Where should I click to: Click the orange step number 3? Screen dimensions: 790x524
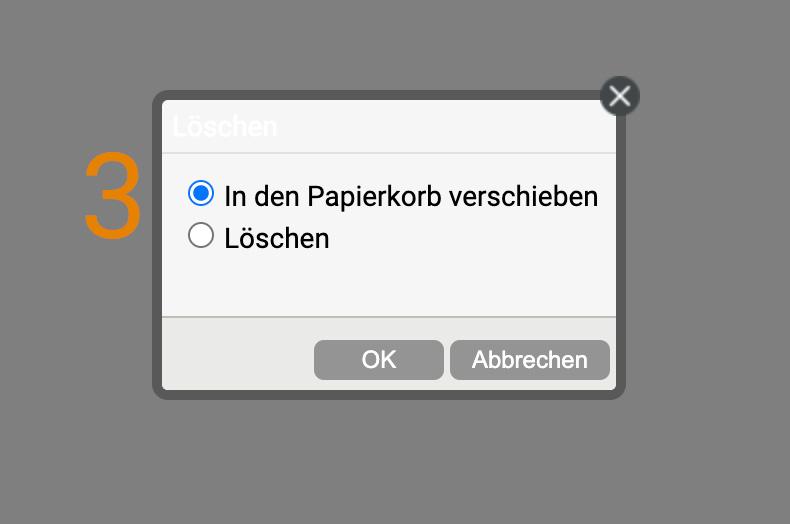pos(113,195)
